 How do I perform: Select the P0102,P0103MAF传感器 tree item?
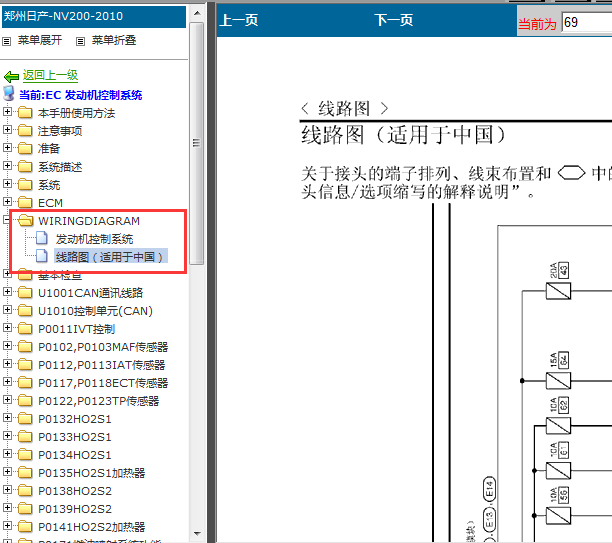click(103, 347)
